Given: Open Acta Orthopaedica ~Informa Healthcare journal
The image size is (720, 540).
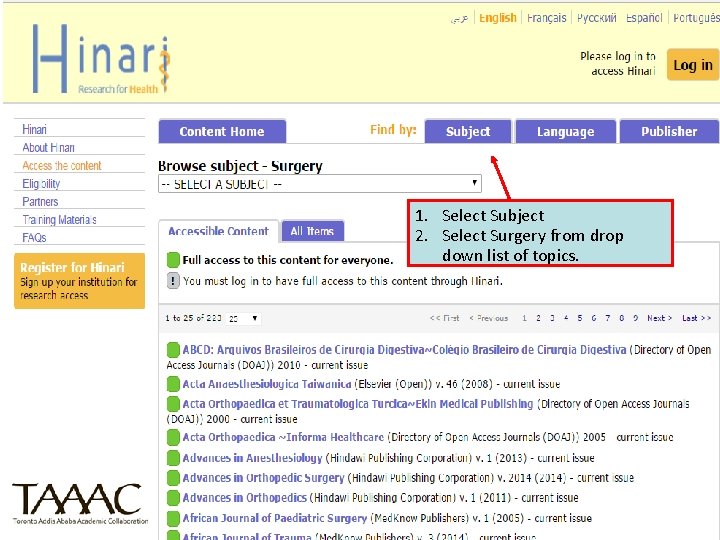Looking at the screenshot, I should [283, 437].
